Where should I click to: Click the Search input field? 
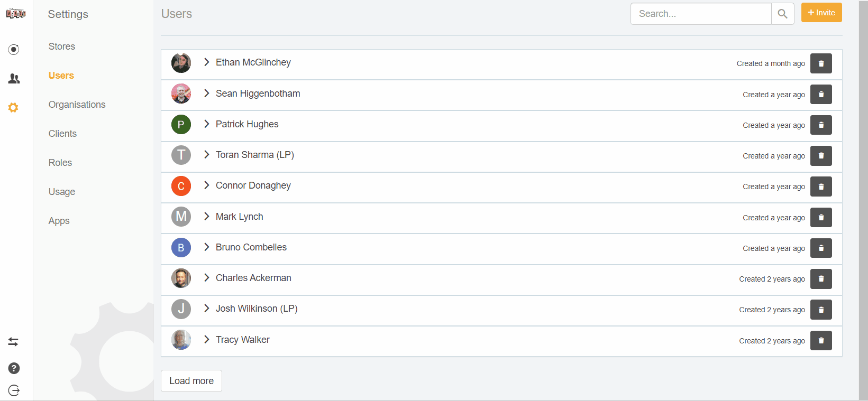click(698, 13)
